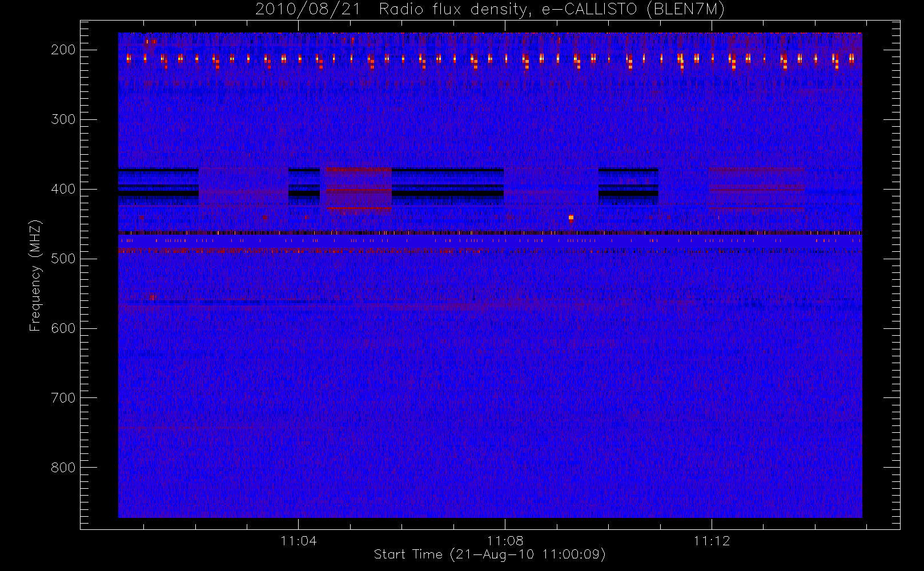Click the 700 frequency tick label

[63, 398]
